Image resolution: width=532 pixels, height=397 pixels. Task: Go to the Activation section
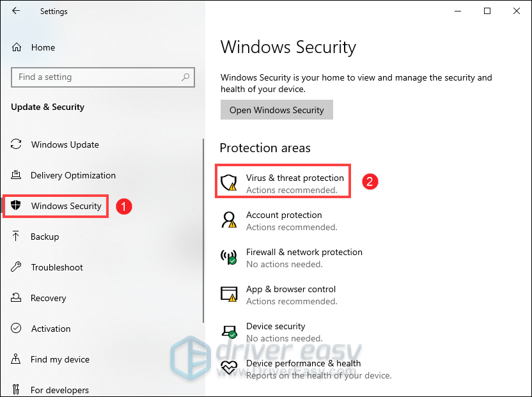51,329
